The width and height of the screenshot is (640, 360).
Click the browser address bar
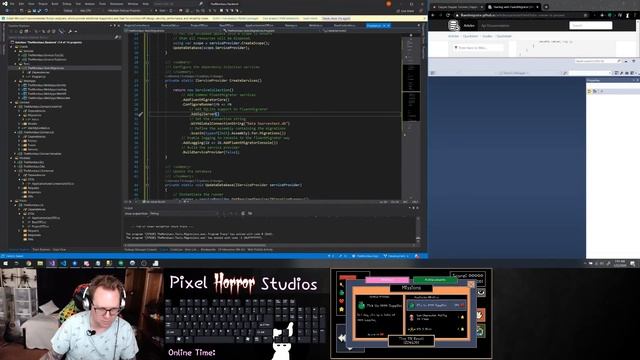pos(522,15)
